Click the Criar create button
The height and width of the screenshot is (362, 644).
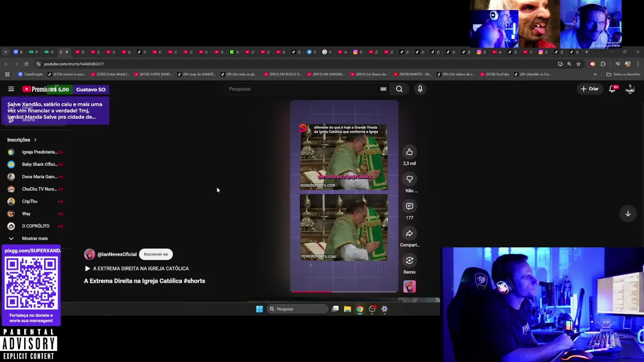point(590,89)
